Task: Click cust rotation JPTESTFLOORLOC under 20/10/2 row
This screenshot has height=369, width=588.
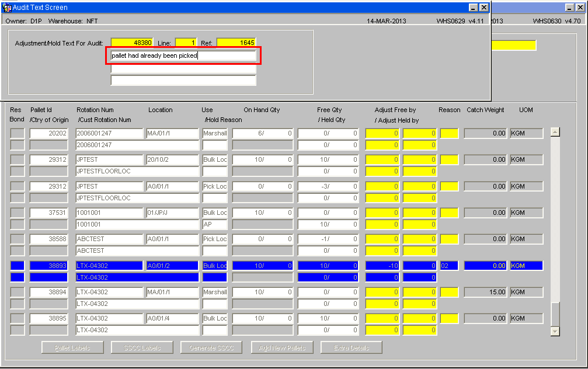Action: [137, 171]
